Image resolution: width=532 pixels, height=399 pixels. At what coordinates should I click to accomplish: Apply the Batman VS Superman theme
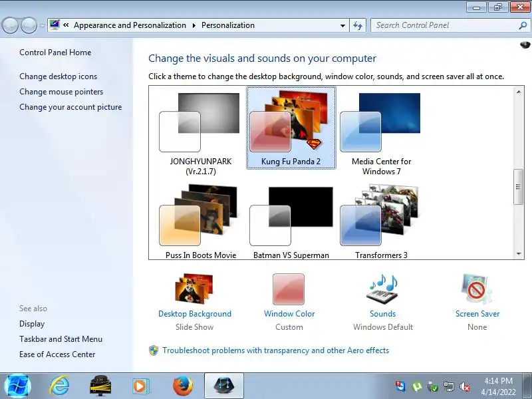tap(291, 221)
